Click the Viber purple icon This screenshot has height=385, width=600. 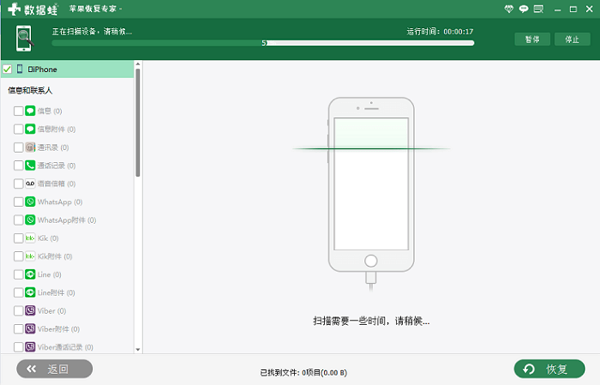coord(30,311)
